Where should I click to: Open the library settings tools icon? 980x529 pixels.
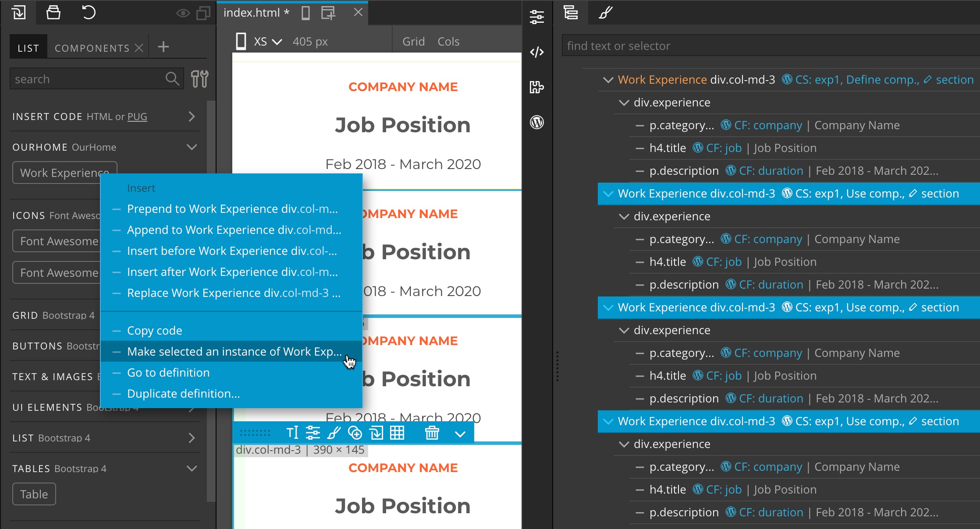tap(200, 79)
